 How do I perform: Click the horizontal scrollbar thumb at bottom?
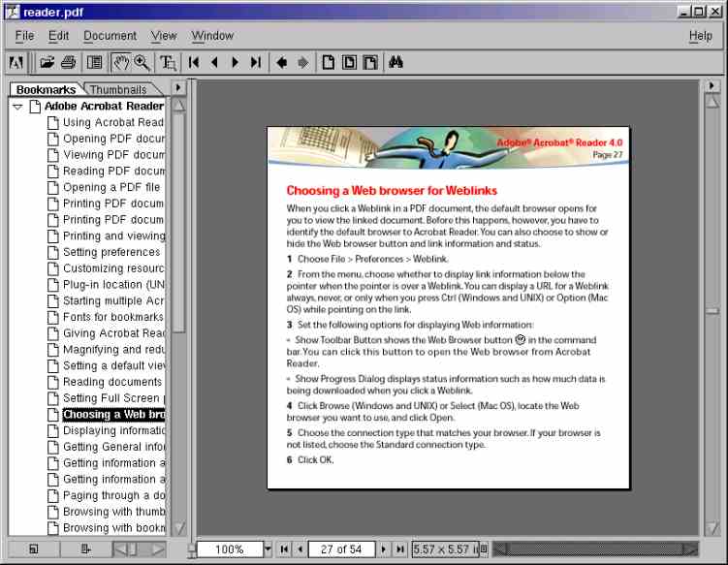[x=595, y=549]
